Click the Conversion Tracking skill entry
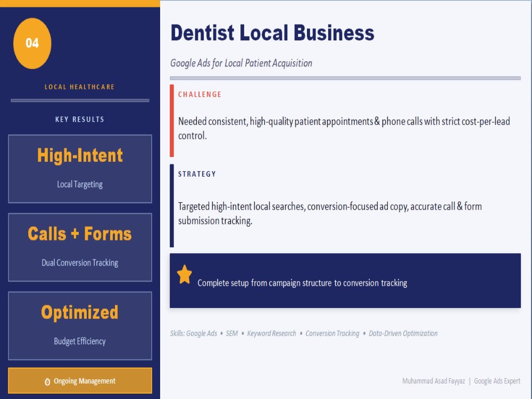 (x=332, y=334)
